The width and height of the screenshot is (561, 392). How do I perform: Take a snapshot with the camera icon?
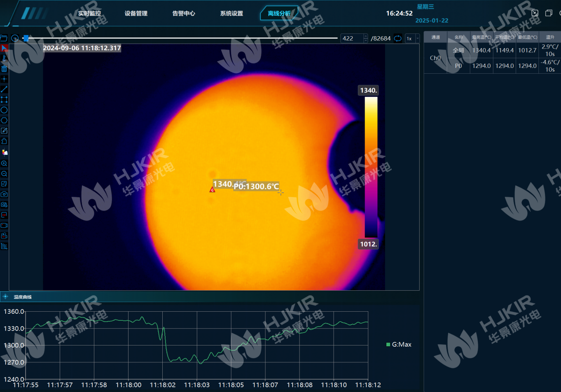(4, 194)
